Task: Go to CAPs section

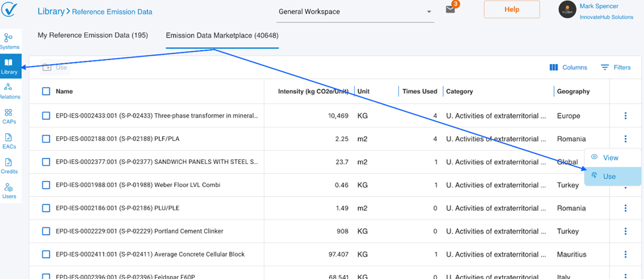Action: [x=9, y=116]
